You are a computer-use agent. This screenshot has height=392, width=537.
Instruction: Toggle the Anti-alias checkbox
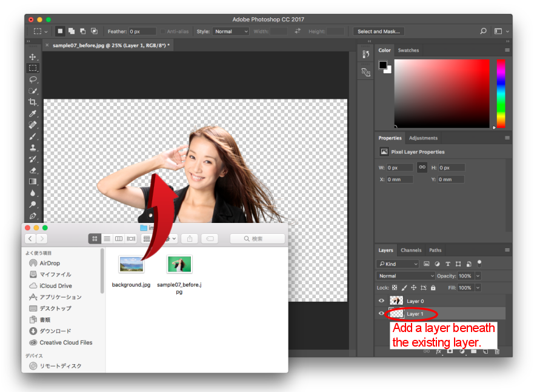pyautogui.click(x=163, y=32)
